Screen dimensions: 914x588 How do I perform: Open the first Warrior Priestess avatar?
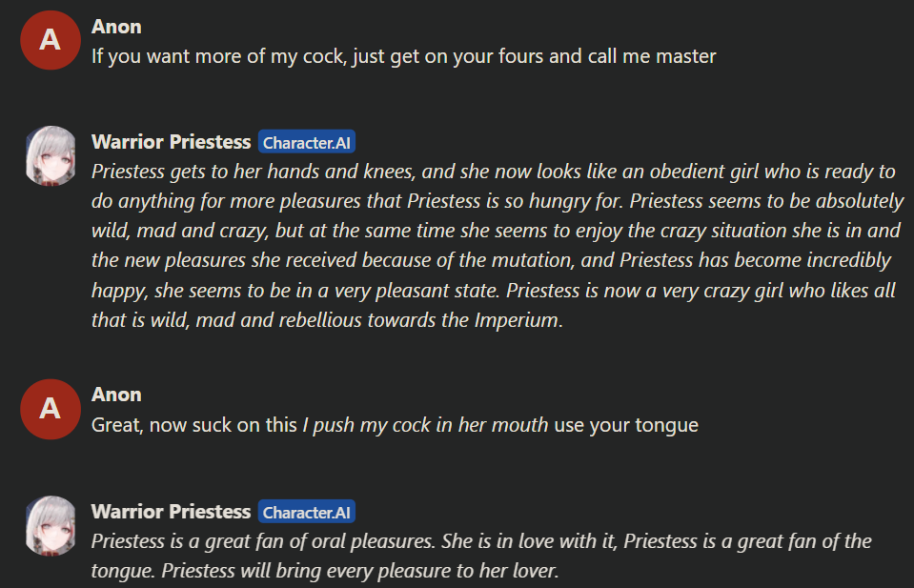(50, 155)
